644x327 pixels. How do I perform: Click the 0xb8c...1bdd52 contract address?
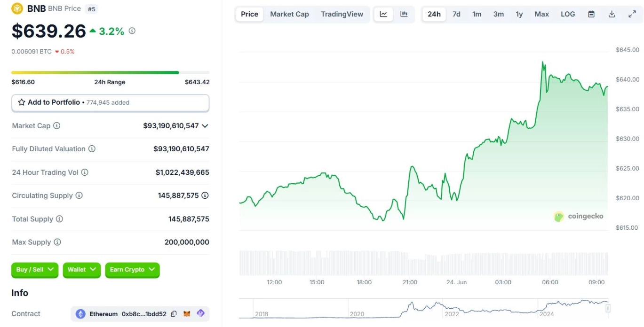click(x=144, y=314)
